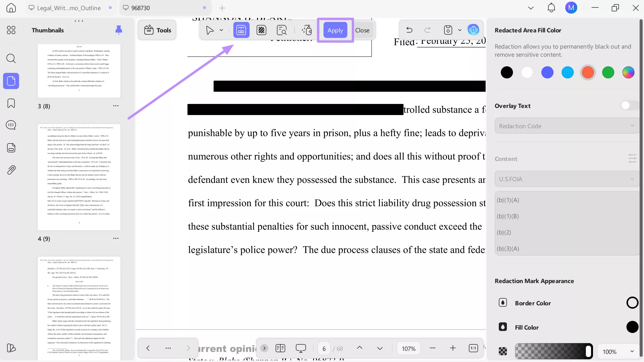Undo the last redaction action
The width and height of the screenshot is (644, 362).
[x=409, y=30]
